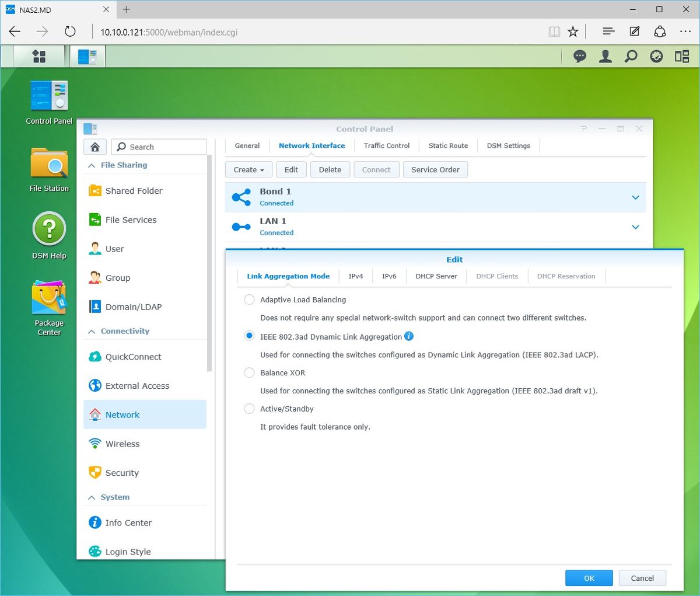Open the DSM Main Menu grid icon

coord(39,56)
